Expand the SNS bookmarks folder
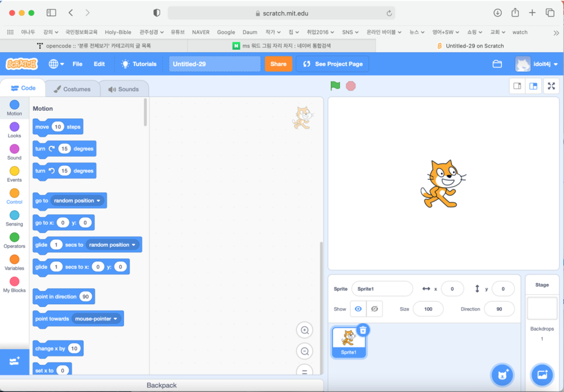564x392 pixels. click(x=350, y=32)
